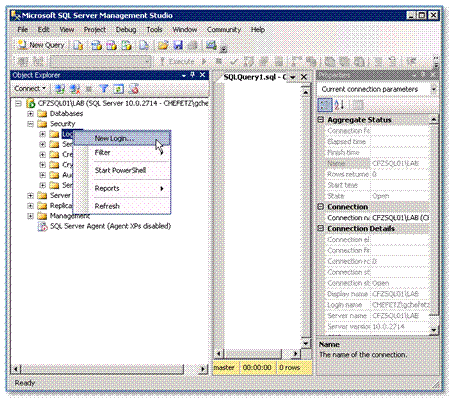Click the Analysis Services DMX Query icon
458x402 pixels.
(111, 45)
